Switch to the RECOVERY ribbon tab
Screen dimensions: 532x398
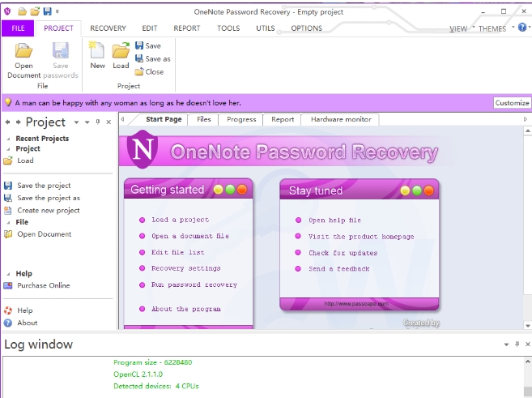pos(108,28)
